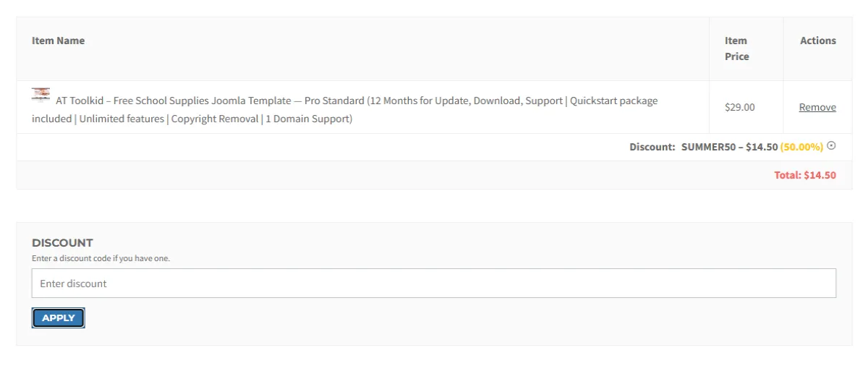Click the DISCOUNT section heading

pos(62,243)
